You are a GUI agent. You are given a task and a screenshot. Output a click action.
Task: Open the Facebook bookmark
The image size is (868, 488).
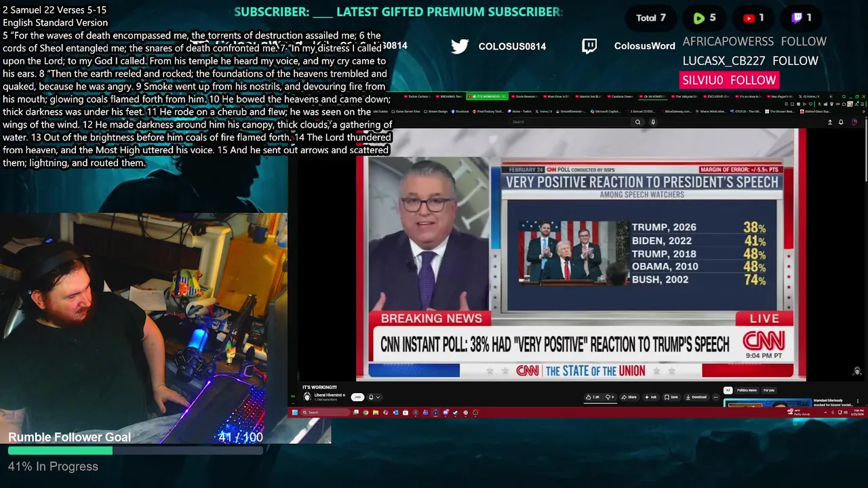coord(460,111)
